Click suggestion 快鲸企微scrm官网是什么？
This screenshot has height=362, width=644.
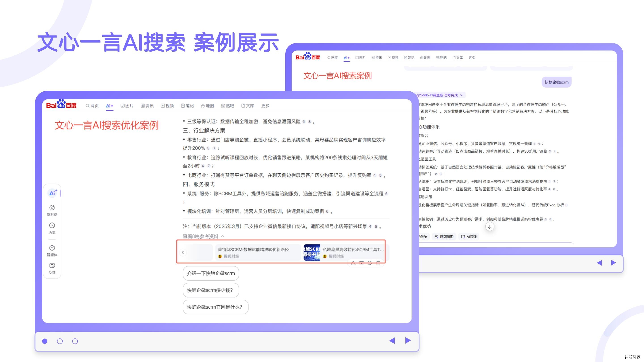click(216, 307)
